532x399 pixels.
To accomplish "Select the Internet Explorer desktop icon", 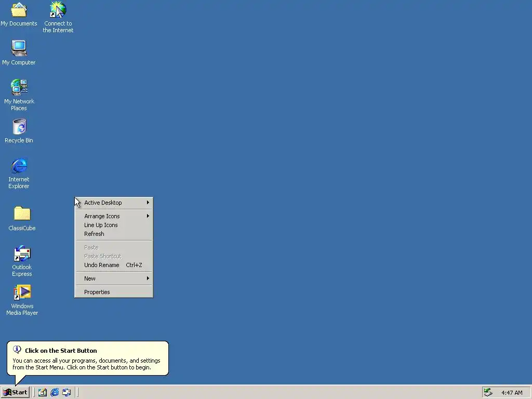I will pyautogui.click(x=19, y=166).
